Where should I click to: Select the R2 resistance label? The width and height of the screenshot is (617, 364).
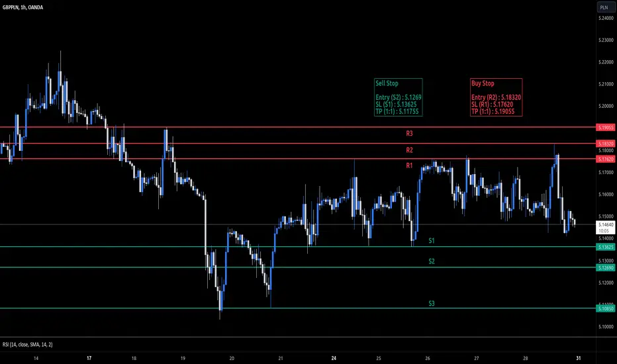409,150
